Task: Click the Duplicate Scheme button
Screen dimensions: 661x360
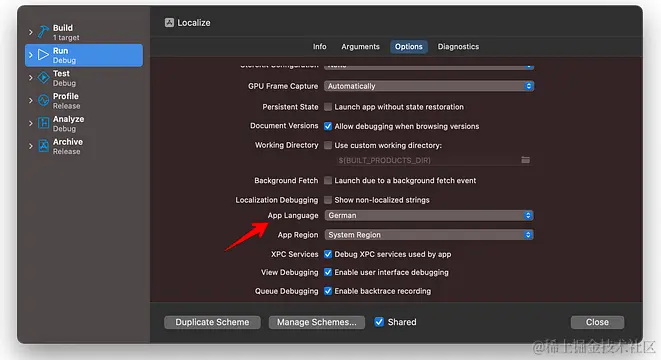Action: tap(212, 322)
